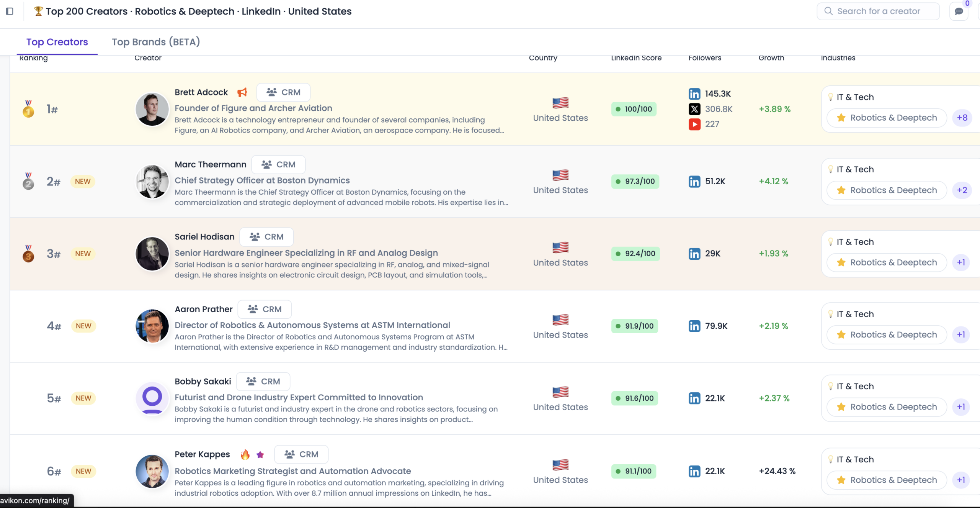Expand Sariel Hodisan's +1 industries badge
980x508 pixels.
pos(961,262)
